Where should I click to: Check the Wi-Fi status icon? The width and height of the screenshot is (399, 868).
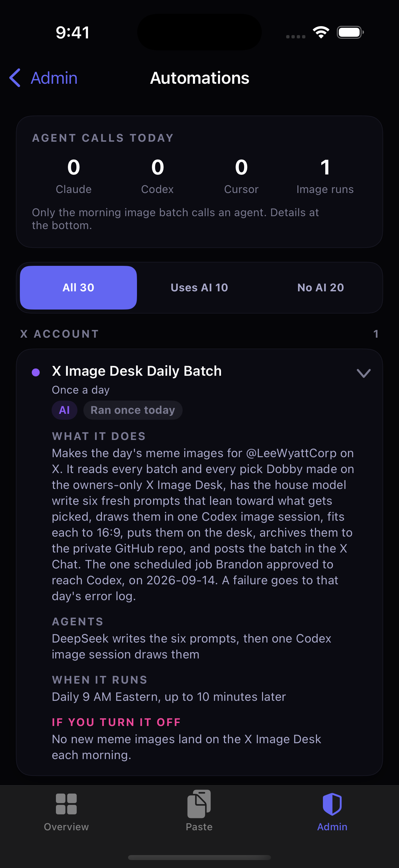(321, 32)
